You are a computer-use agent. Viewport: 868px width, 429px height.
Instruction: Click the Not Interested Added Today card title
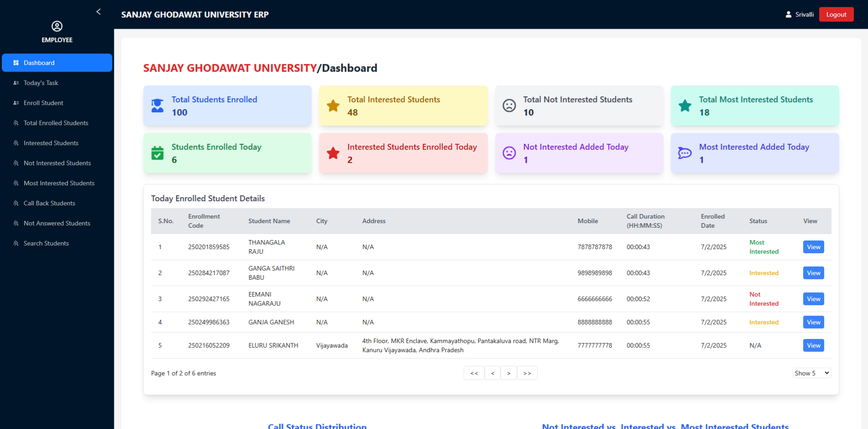576,147
